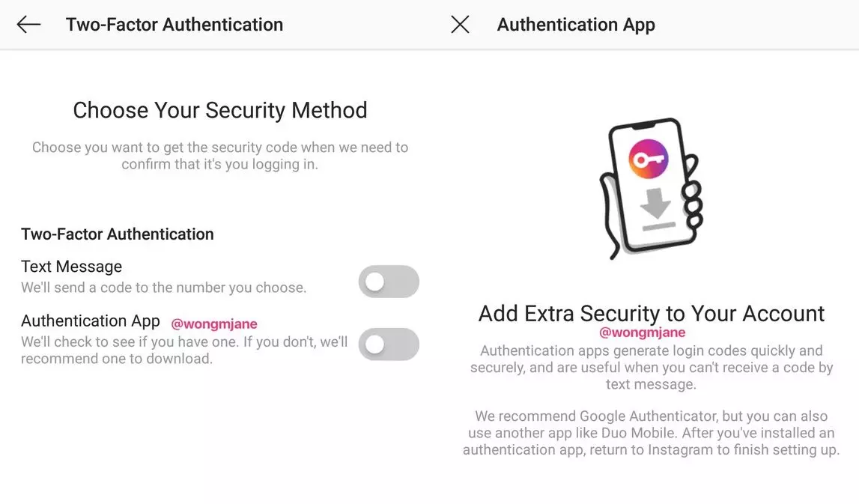The height and width of the screenshot is (504, 859).
Task: Click the text recommending Google Authenticator
Action: pos(651,433)
